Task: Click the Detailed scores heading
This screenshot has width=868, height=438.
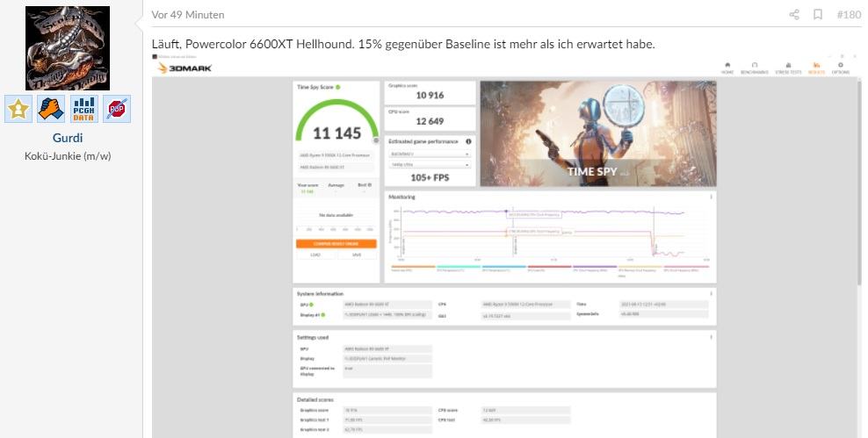Action: (x=315, y=400)
